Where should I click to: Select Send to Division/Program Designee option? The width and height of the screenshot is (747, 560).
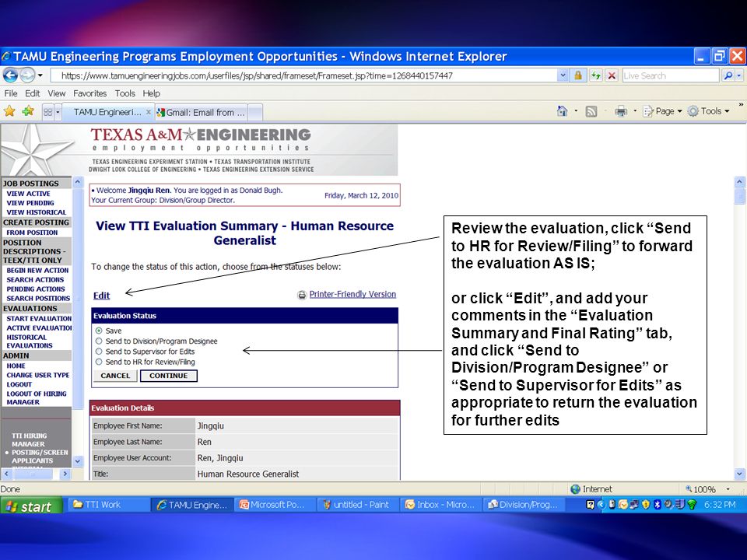click(99, 341)
